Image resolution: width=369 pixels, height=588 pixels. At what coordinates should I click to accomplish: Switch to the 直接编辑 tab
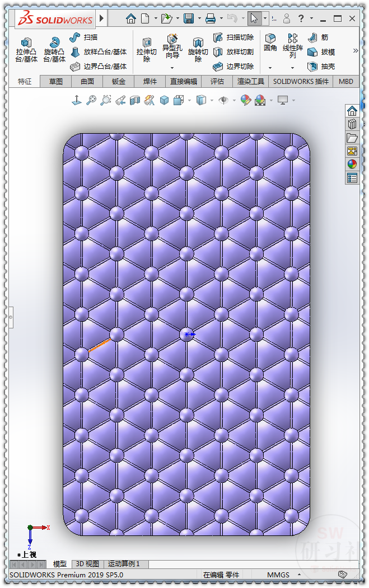[184, 81]
